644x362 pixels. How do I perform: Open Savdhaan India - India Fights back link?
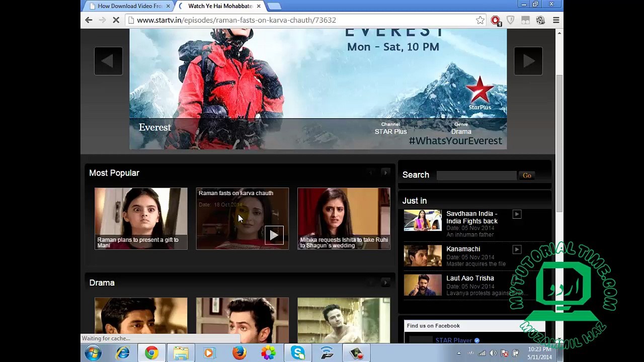click(472, 217)
